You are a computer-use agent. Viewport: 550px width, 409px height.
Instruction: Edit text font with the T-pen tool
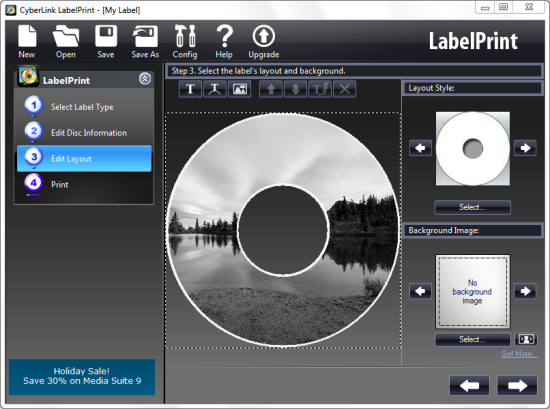tap(320, 89)
